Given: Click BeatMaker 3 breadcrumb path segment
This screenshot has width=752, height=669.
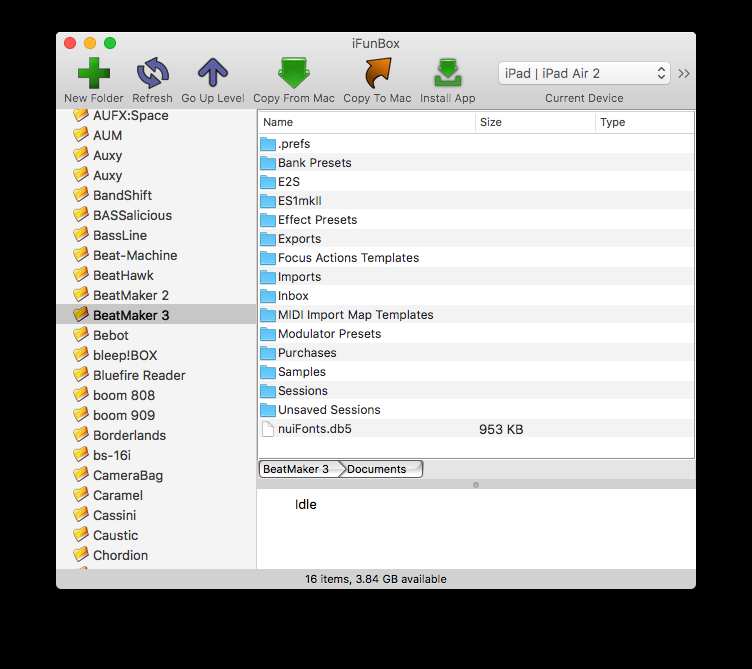Looking at the screenshot, I should pos(299,469).
